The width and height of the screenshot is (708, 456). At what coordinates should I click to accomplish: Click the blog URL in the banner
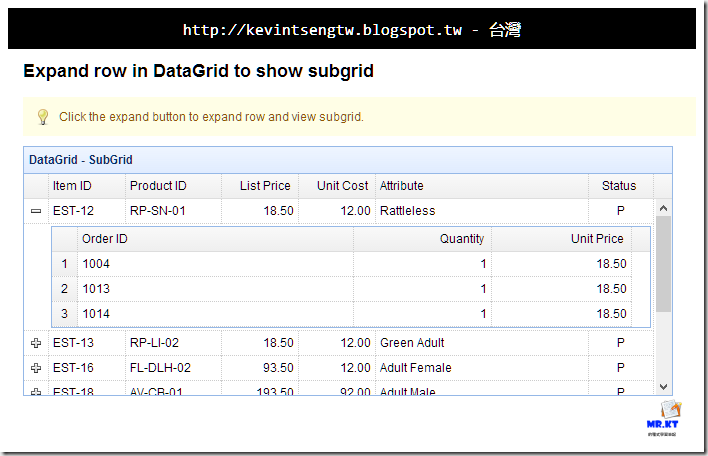(322, 30)
